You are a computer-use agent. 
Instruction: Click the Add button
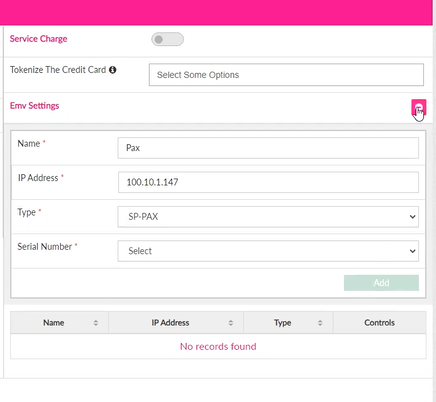381,283
